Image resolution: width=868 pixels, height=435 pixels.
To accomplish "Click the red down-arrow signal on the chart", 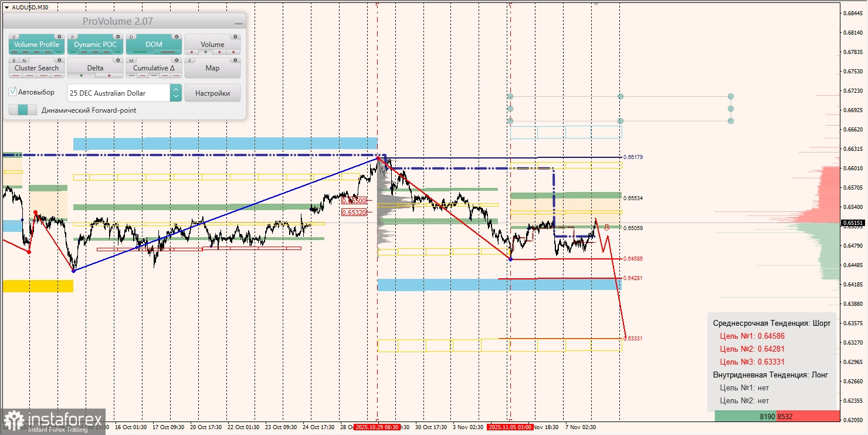I will (607, 227).
